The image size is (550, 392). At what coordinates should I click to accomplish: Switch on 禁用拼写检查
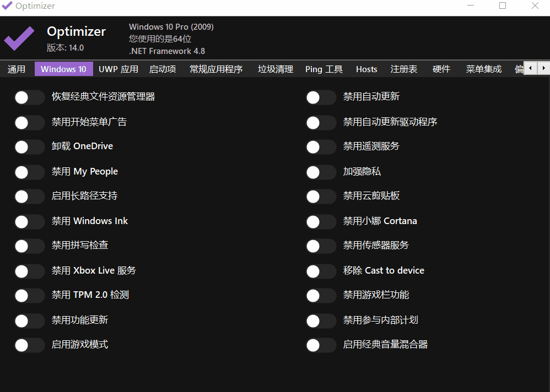click(29, 246)
